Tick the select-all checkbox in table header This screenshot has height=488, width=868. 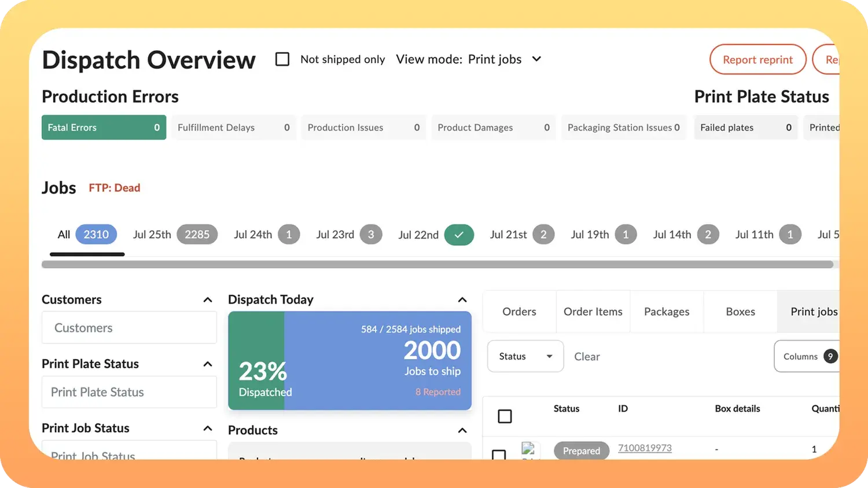(505, 416)
